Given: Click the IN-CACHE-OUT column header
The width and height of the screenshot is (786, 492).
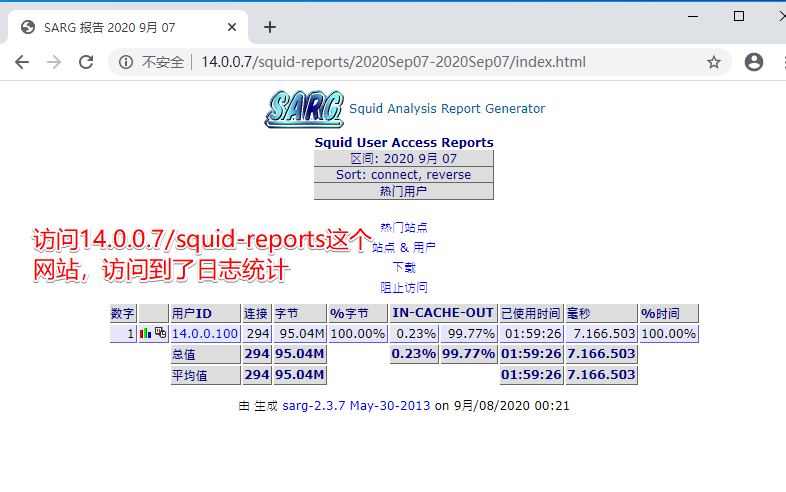Looking at the screenshot, I should pos(443,313).
